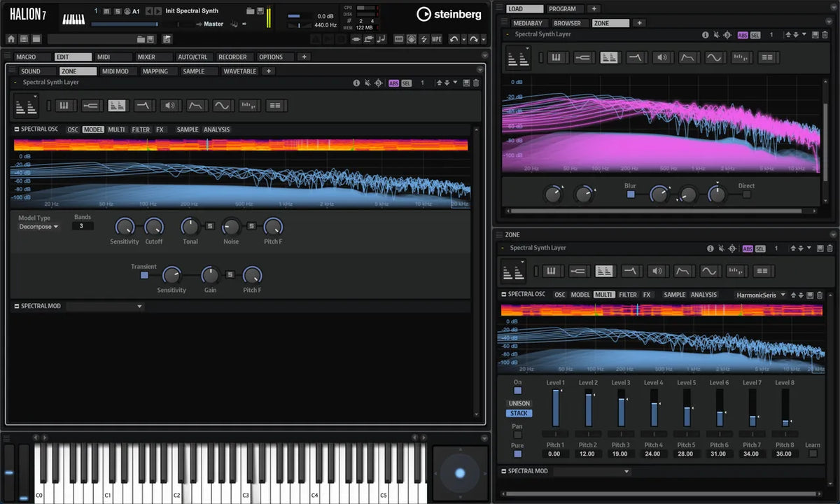
Task: Collapse Spectral OSC section in bottom-right Zone panel
Action: coord(504,295)
